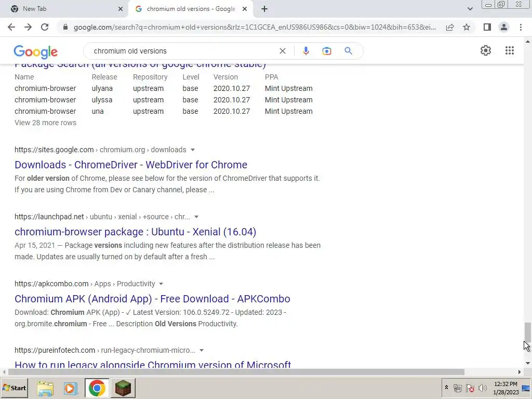Open chromium-browser package Ubuntu Xenial result
Image resolution: width=532 pixels, height=399 pixels.
(135, 232)
